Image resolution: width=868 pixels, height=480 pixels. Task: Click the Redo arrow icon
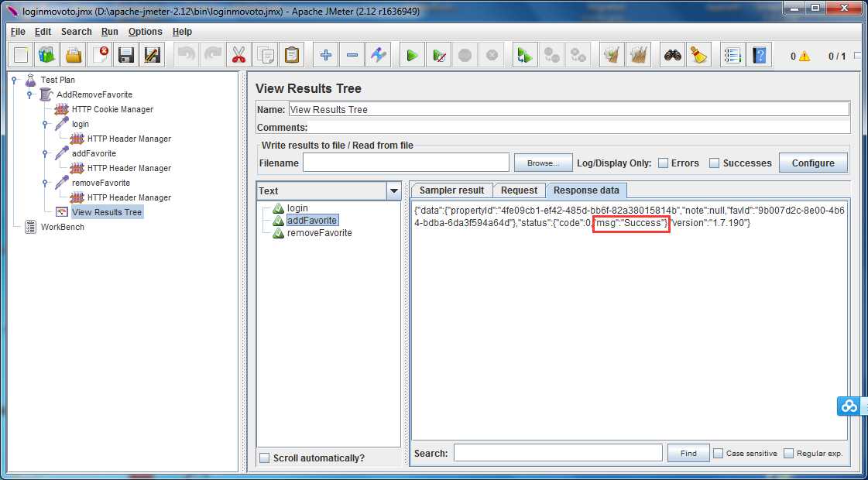click(212, 56)
